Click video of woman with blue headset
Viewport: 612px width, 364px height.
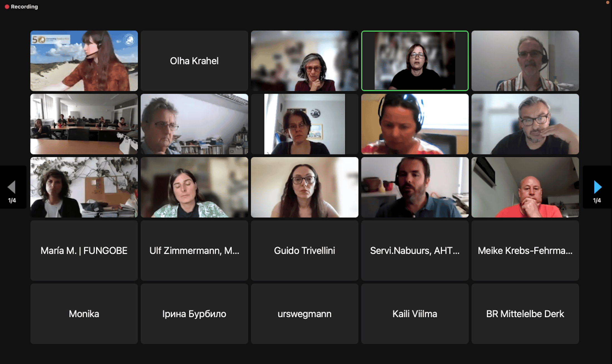point(415,124)
